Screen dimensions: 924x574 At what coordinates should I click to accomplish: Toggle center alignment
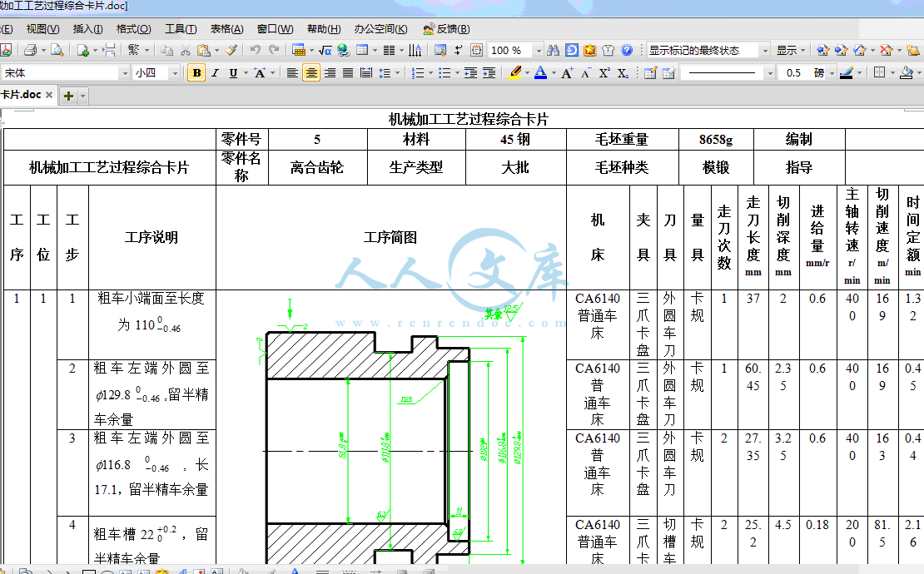click(x=311, y=73)
